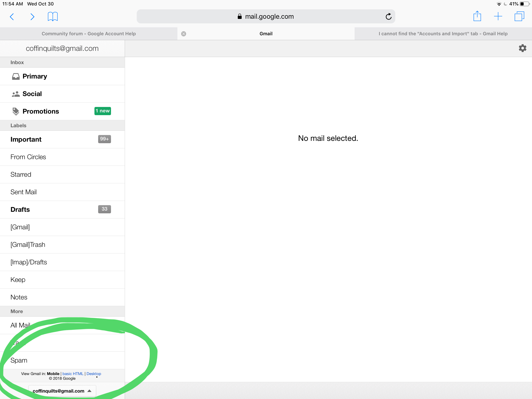Open a new tab with the plus icon
This screenshot has width=532, height=399.
coord(498,16)
